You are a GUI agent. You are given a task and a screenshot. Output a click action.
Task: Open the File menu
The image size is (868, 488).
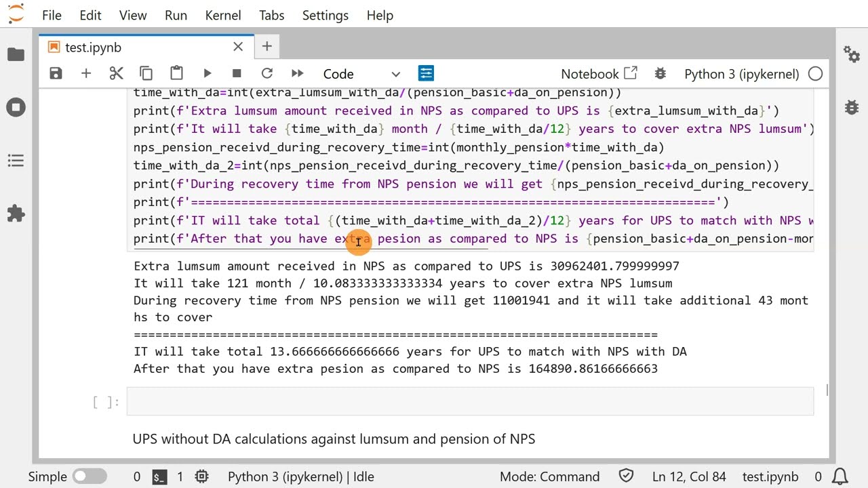52,15
